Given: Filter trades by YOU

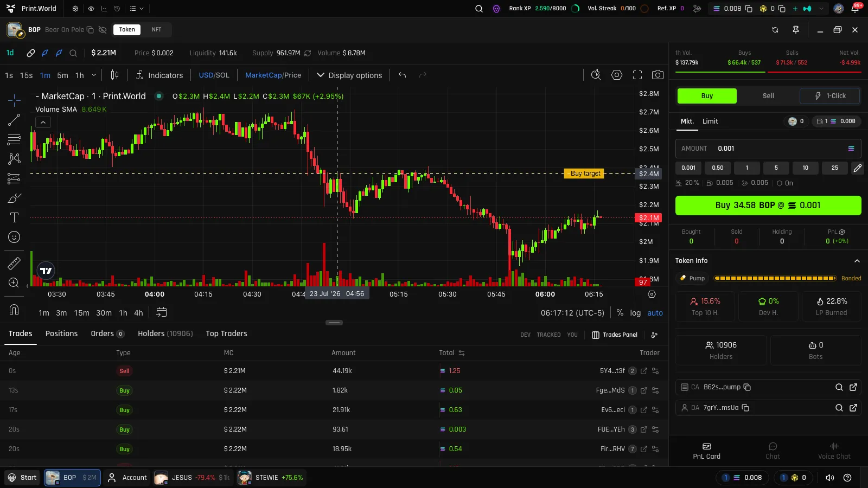Looking at the screenshot, I should pyautogui.click(x=572, y=335).
